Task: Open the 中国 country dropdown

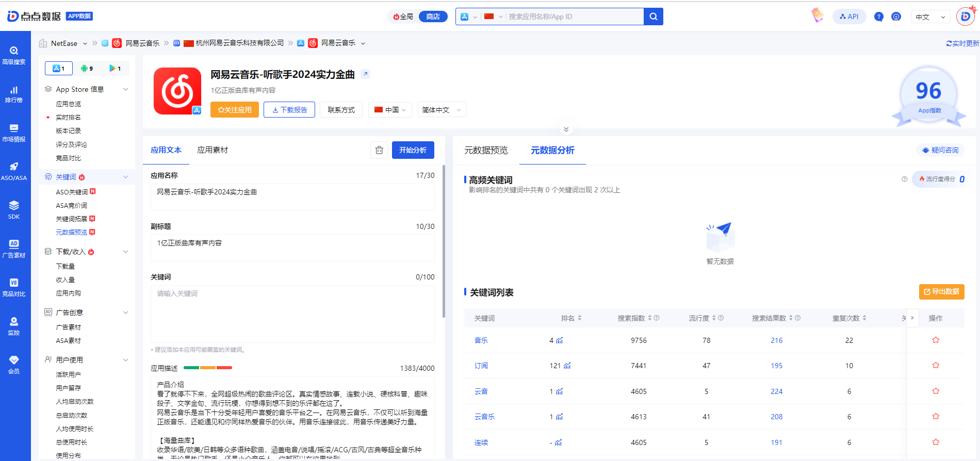Action: coord(390,110)
